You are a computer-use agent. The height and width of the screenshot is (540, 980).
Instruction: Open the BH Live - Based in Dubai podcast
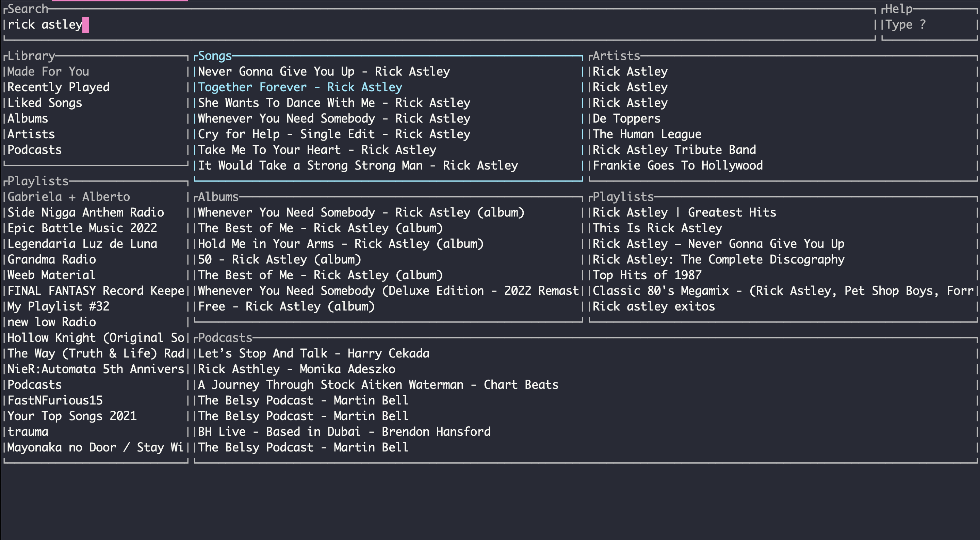point(344,432)
